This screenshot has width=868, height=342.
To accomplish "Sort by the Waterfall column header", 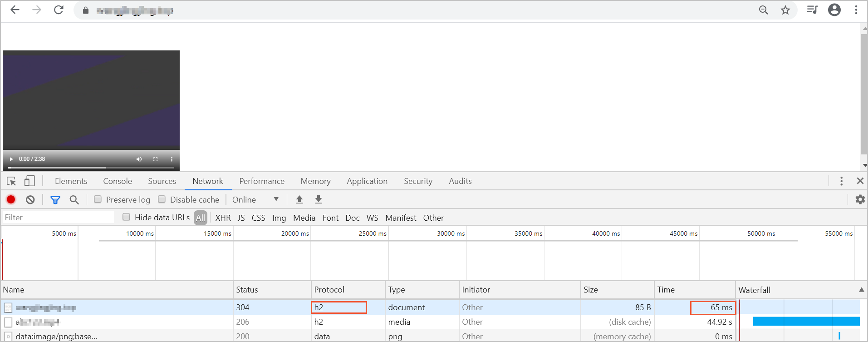I will pyautogui.click(x=801, y=290).
